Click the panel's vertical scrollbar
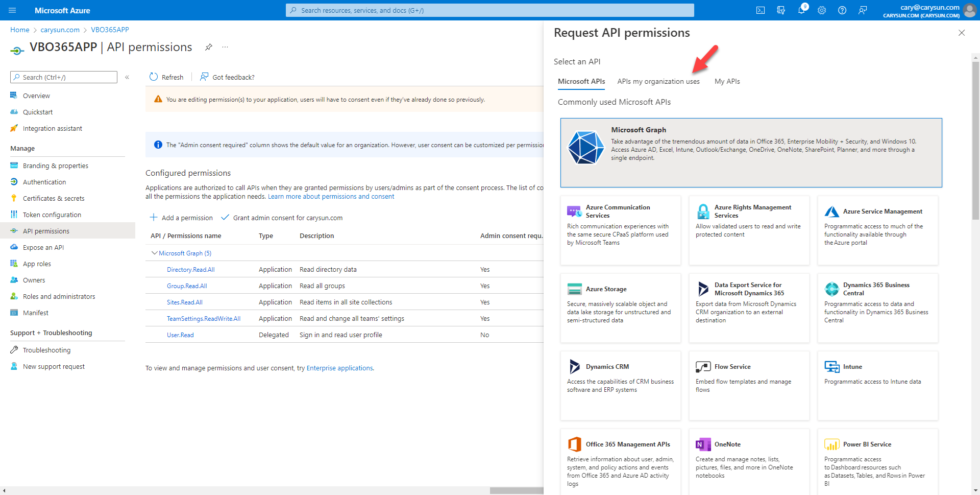The height and width of the screenshot is (495, 980). (x=975, y=140)
